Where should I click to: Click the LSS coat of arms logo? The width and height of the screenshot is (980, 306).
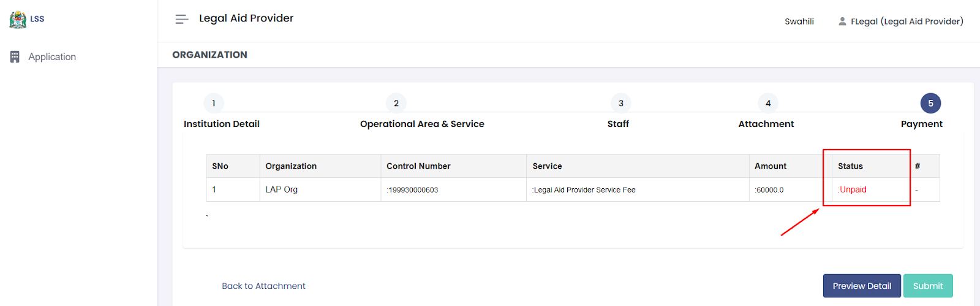[x=18, y=20]
